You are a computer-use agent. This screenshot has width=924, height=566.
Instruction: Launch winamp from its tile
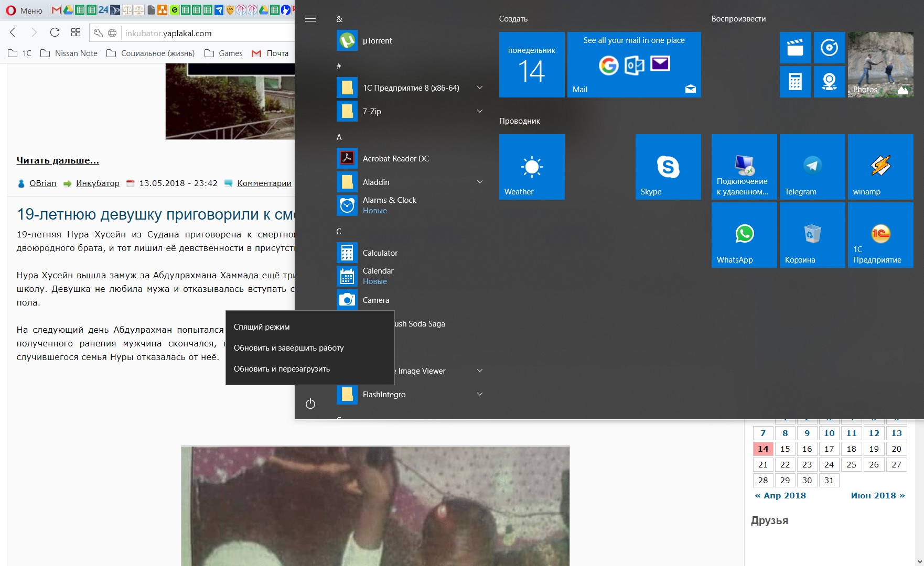pos(880,167)
